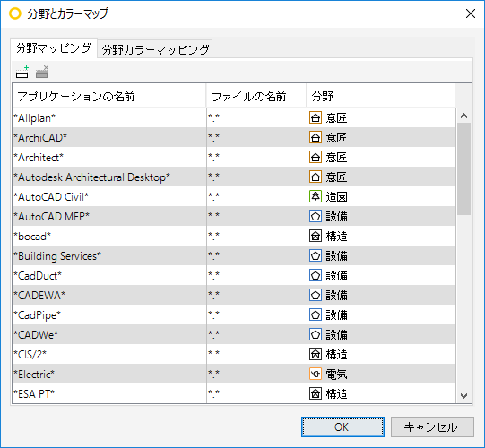Click the 構造 icon in *bocad* row
The image size is (485, 448).
pyautogui.click(x=316, y=237)
